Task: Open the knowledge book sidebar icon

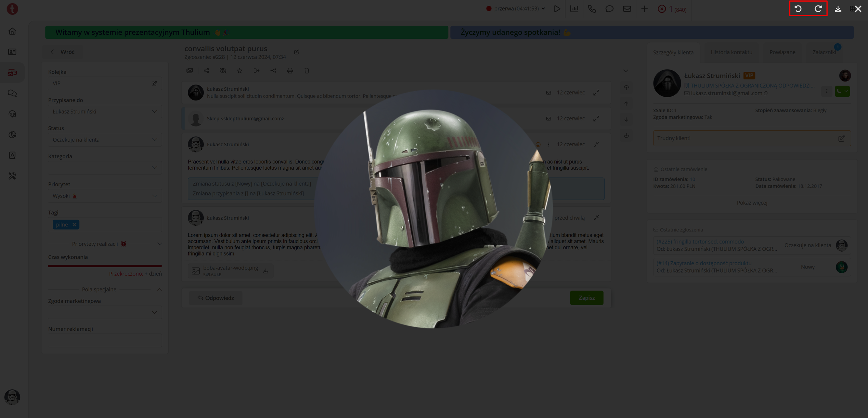Action: click(12, 155)
